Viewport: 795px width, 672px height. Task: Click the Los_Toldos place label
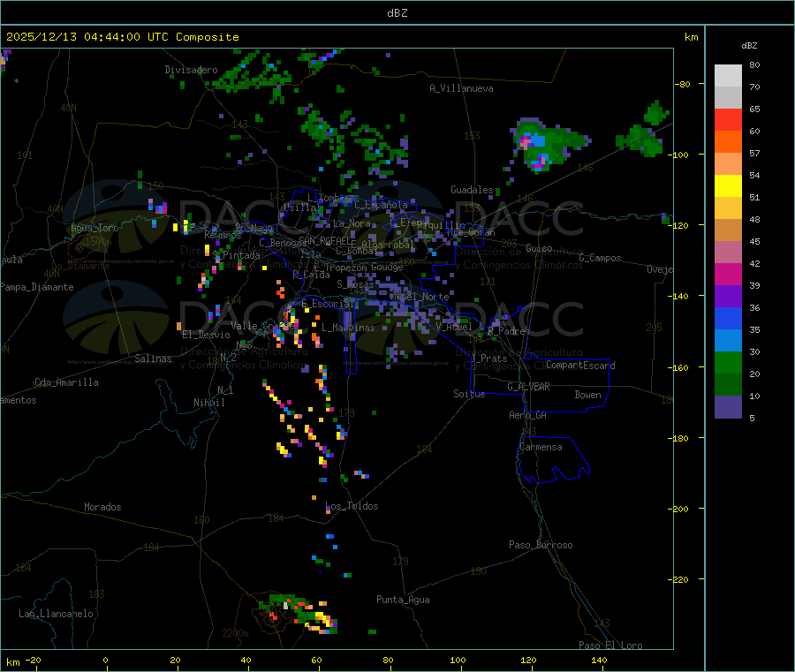352,506
